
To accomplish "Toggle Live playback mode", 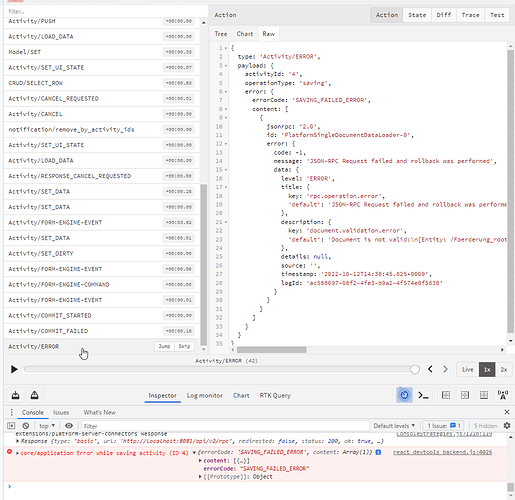I will point(467,369).
